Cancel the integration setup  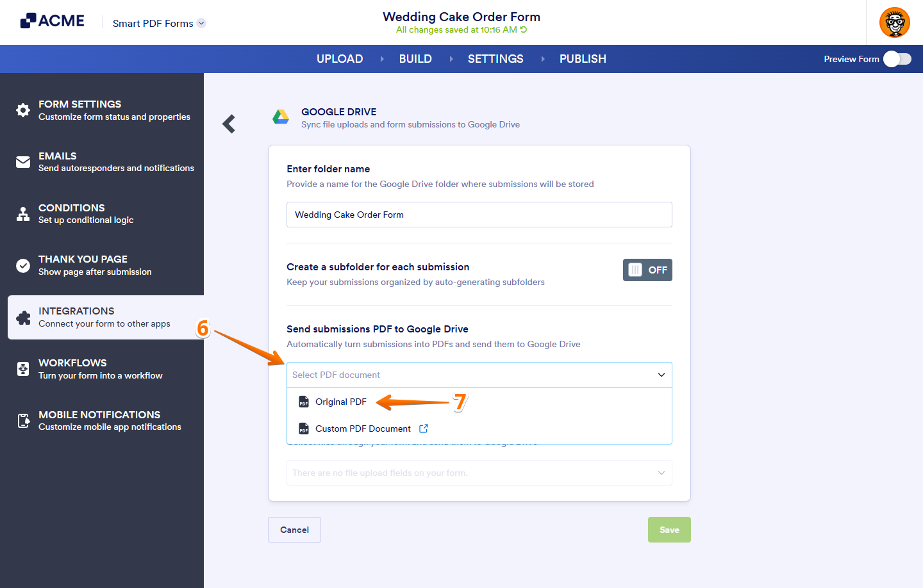(294, 530)
